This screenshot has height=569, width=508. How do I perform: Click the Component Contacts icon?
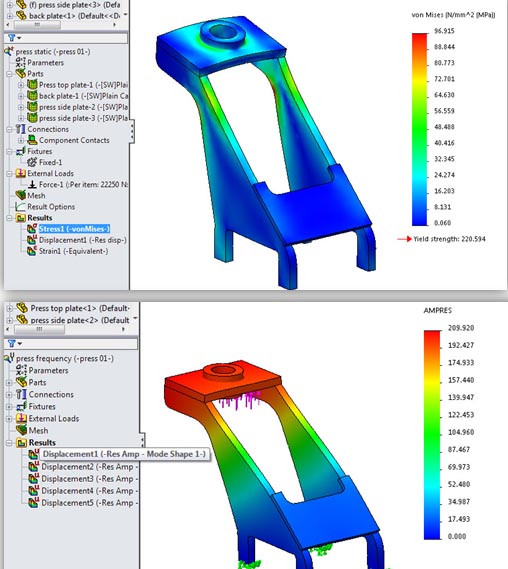coord(32,140)
